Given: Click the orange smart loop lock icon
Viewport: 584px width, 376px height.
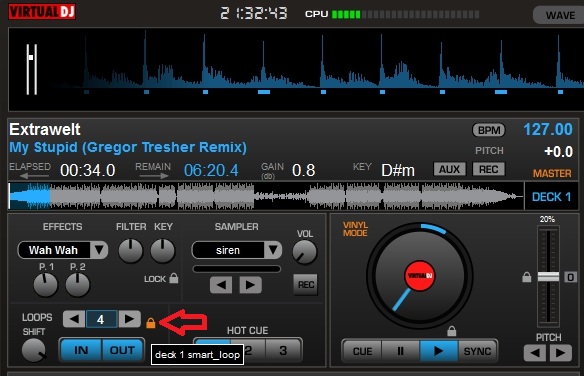Looking at the screenshot, I should tap(150, 323).
